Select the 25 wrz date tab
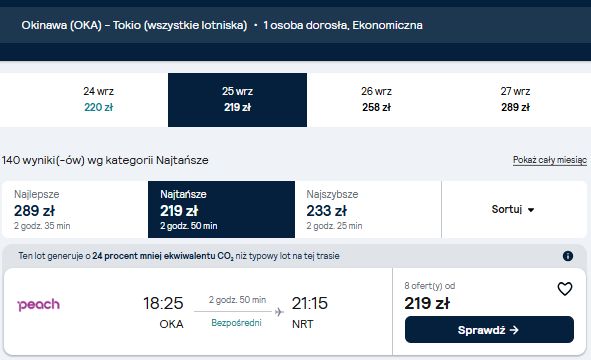This screenshot has width=591, height=360. coord(237,100)
